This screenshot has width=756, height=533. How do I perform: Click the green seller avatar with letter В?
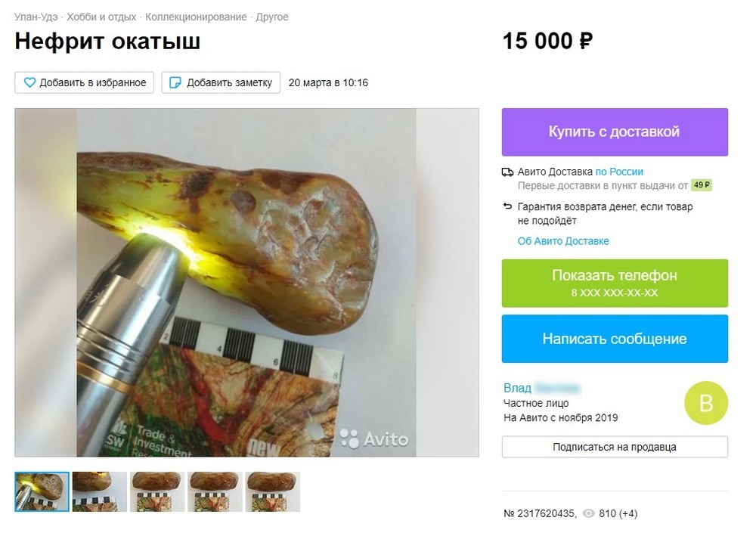point(706,403)
